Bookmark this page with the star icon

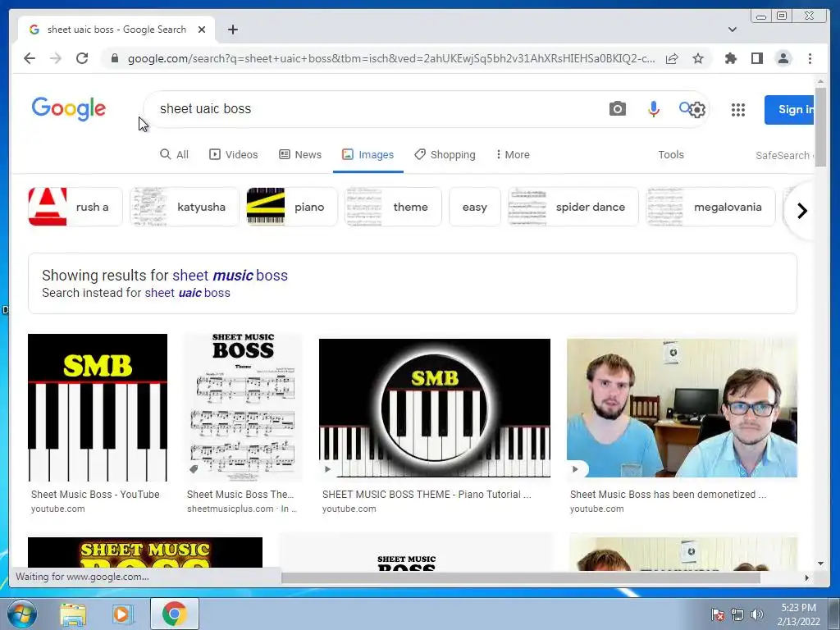(x=698, y=58)
